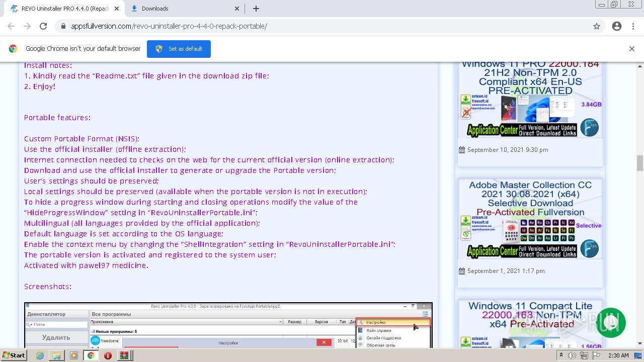Click 'Default language is set according' line
The width and height of the screenshot is (644, 362).
(124, 234)
